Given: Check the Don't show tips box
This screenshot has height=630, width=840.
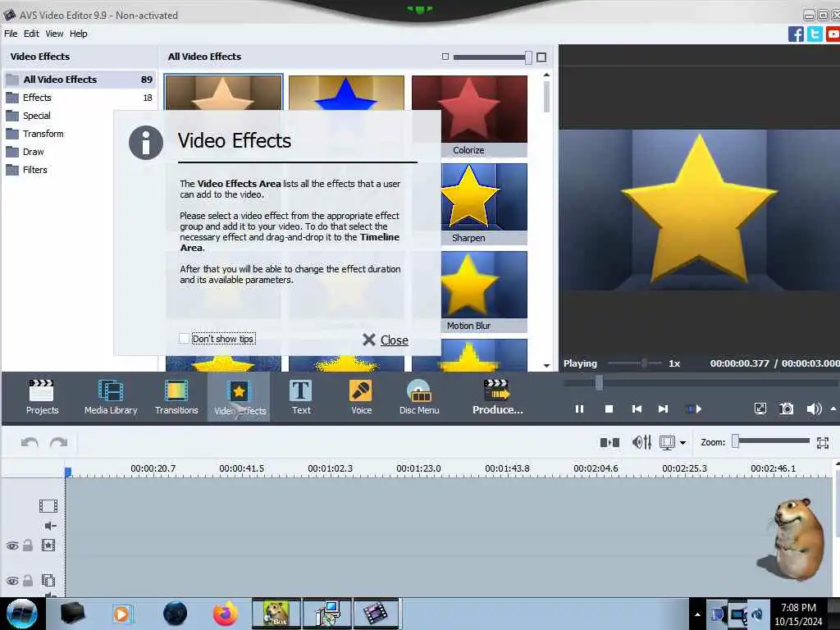Looking at the screenshot, I should pyautogui.click(x=185, y=339).
